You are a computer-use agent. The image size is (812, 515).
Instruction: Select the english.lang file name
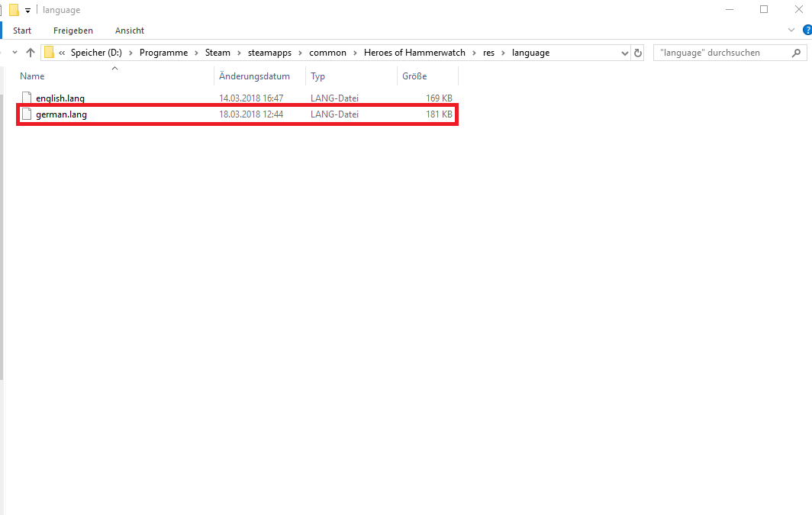pos(60,98)
